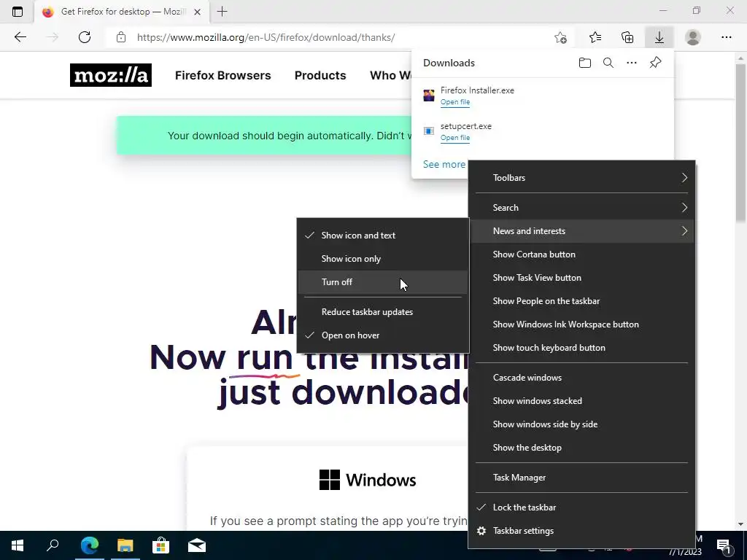Reload the page with the refresh icon
747x560 pixels.
coord(85,37)
